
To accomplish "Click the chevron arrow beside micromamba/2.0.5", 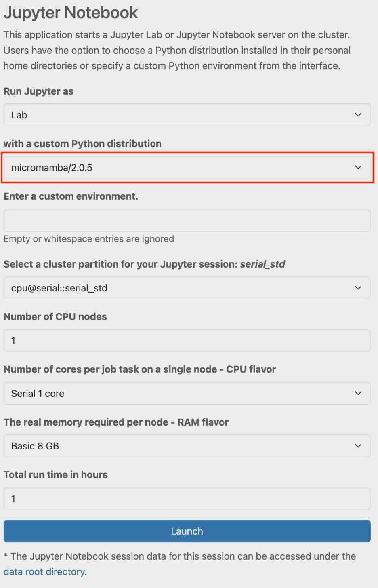I will point(358,167).
